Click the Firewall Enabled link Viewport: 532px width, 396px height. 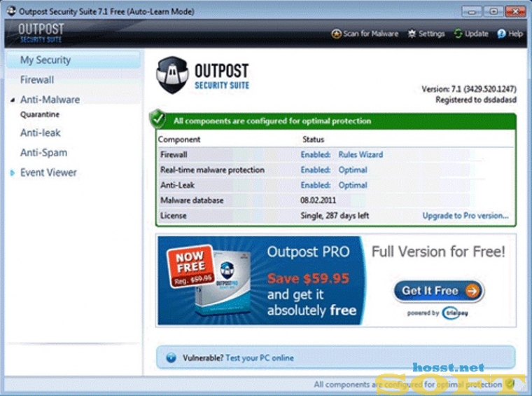315,154
